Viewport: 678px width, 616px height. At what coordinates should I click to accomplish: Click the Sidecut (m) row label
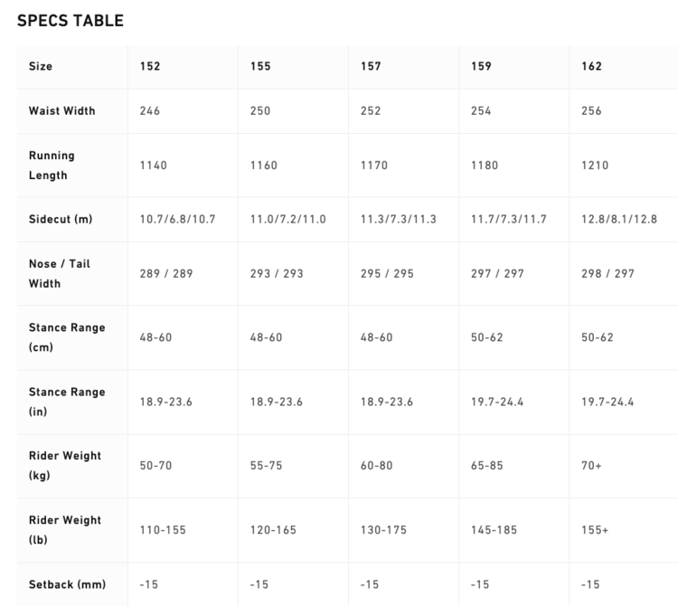click(x=61, y=220)
